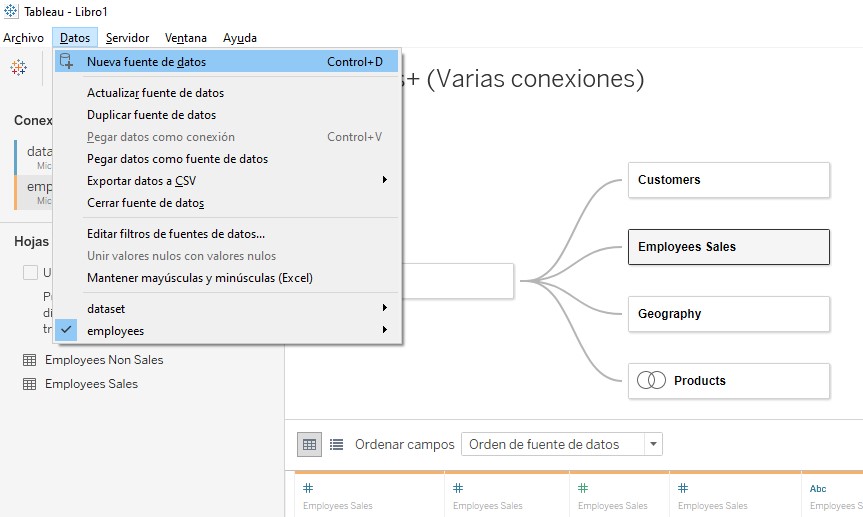Viewport: 863px width, 517px height.
Task: Select the Employees Sales sheet in the Hojas list
Action: click(x=91, y=384)
